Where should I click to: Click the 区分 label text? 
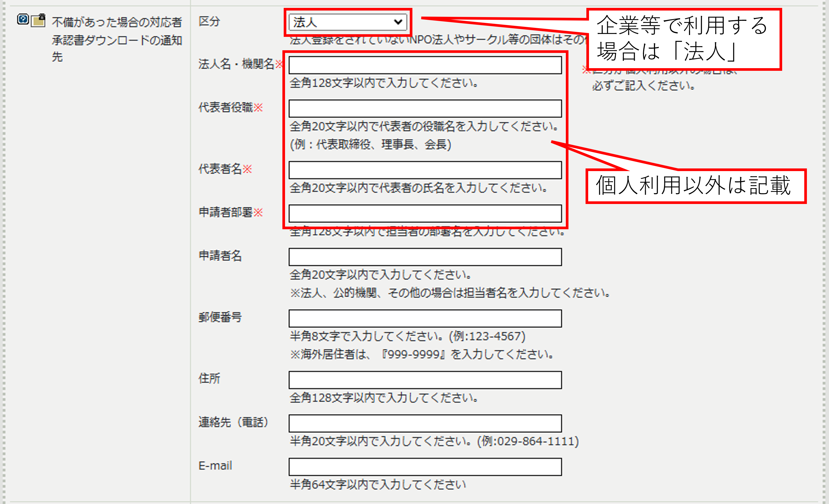209,21
